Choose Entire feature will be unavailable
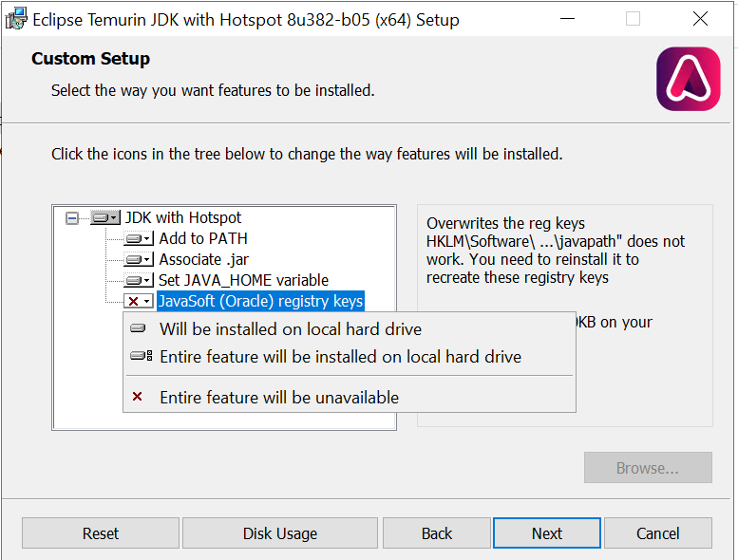The width and height of the screenshot is (738, 560). [x=350, y=398]
